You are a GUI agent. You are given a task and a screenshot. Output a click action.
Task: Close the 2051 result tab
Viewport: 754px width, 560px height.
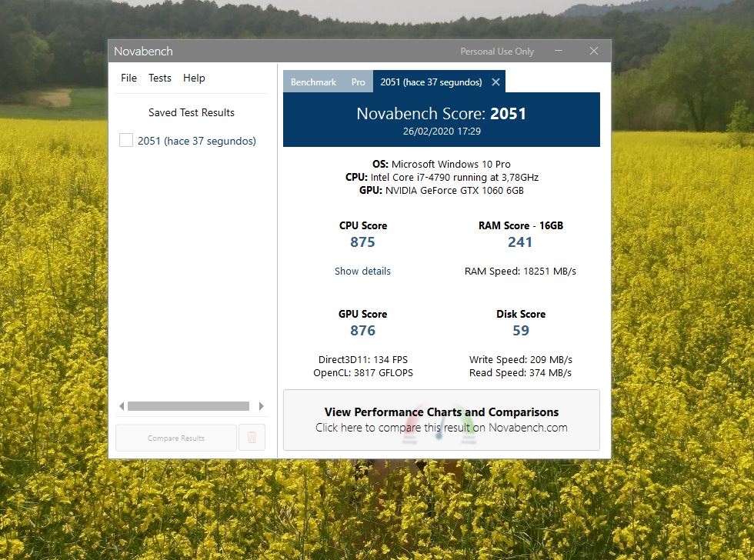[x=495, y=82]
